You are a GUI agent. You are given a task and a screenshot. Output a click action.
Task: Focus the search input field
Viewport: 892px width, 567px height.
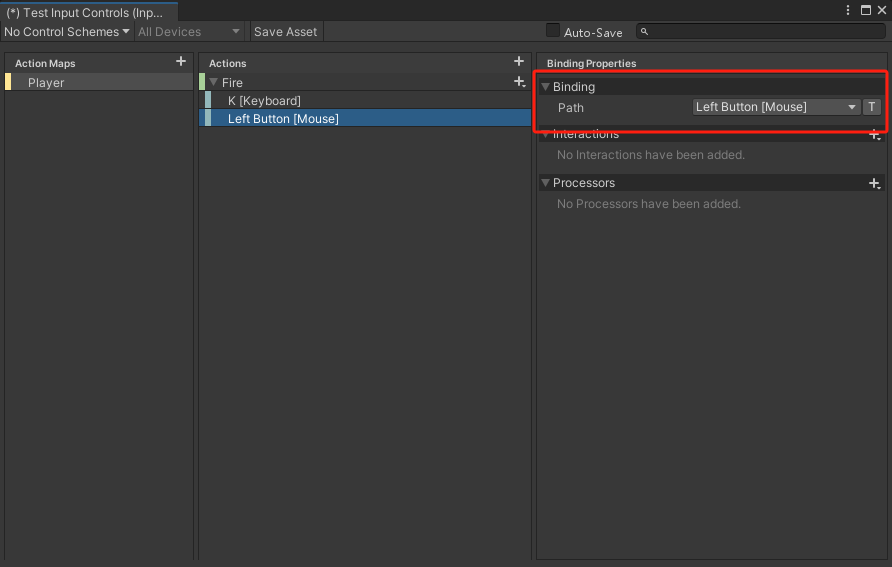tap(761, 31)
